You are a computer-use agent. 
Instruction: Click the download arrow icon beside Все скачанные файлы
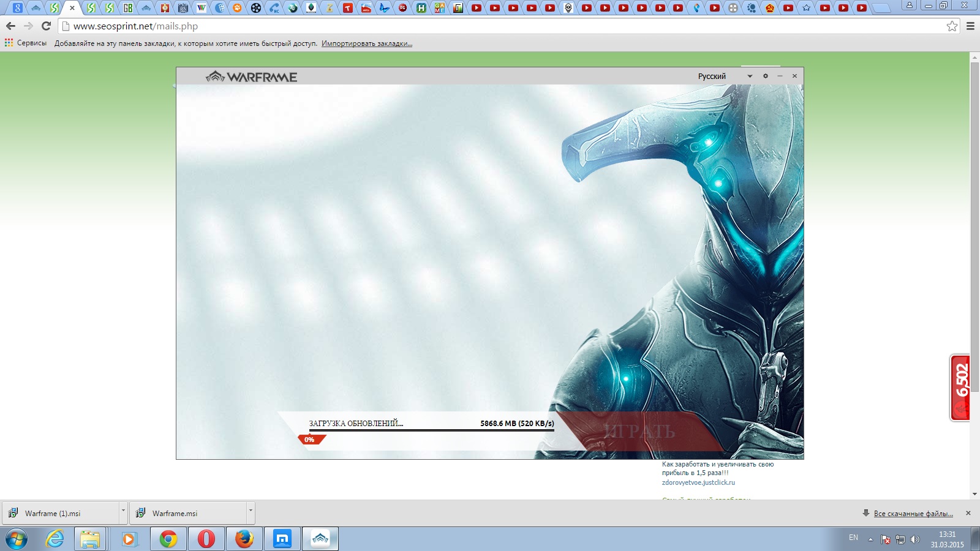[865, 513]
